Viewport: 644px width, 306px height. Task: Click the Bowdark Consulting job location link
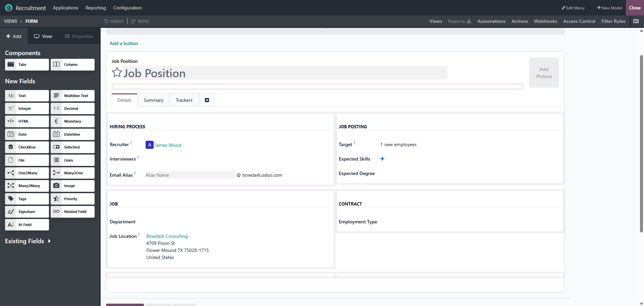[167, 236]
